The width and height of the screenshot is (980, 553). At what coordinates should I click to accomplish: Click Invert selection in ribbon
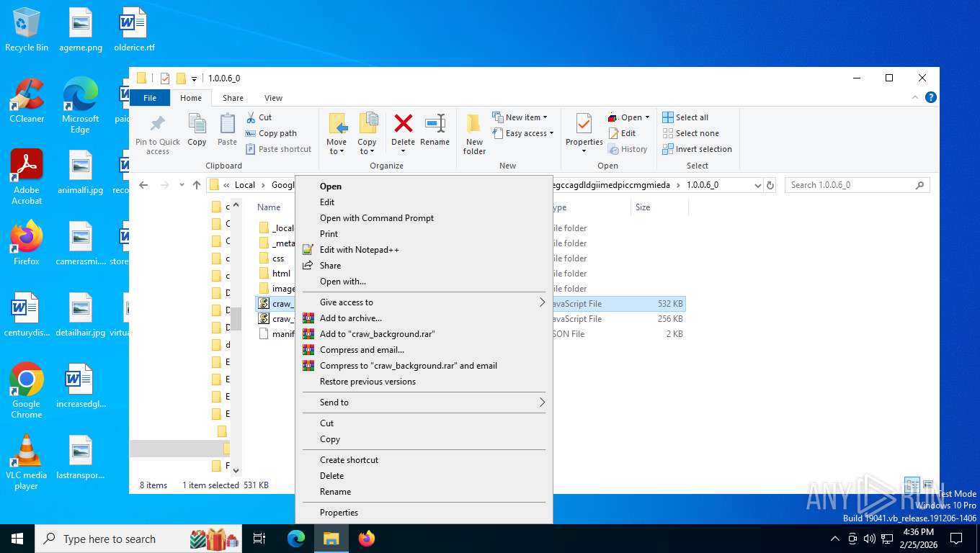click(x=697, y=149)
